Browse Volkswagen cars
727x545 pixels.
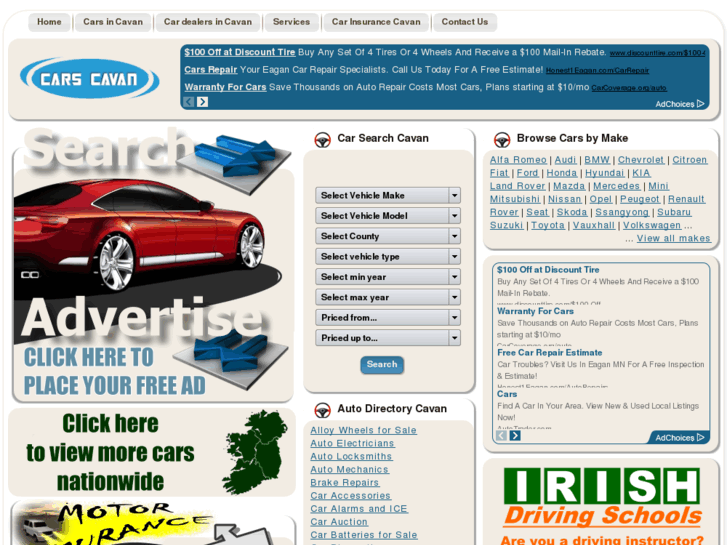tap(652, 225)
